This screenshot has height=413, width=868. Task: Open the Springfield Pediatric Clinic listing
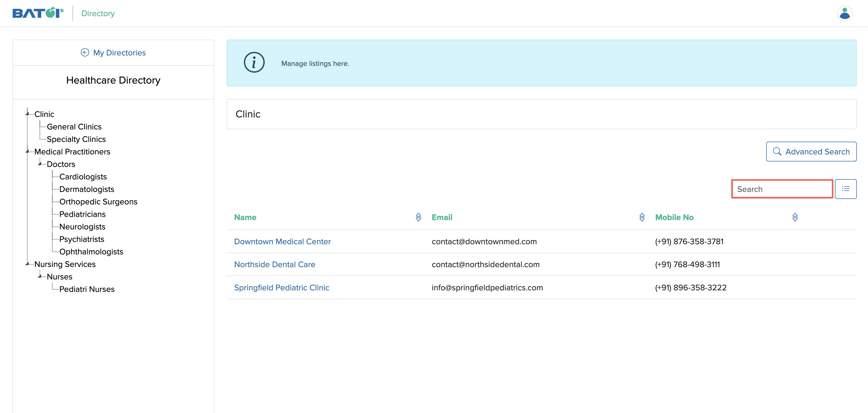click(x=282, y=287)
